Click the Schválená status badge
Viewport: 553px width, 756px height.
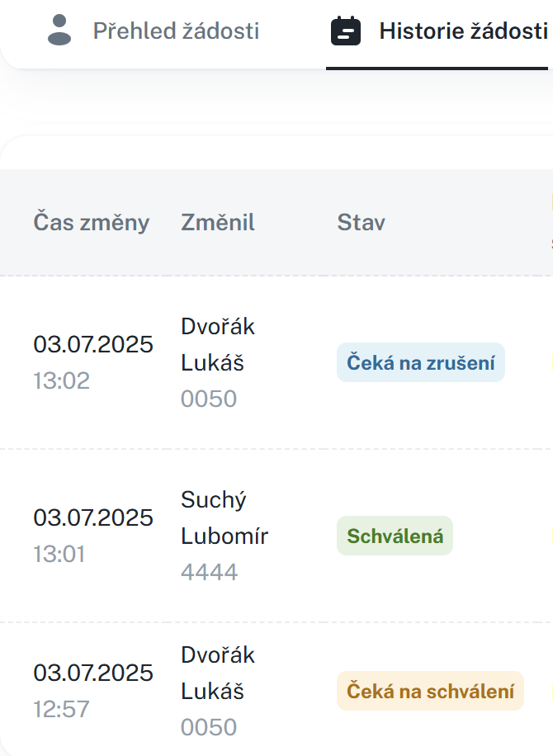[395, 536]
